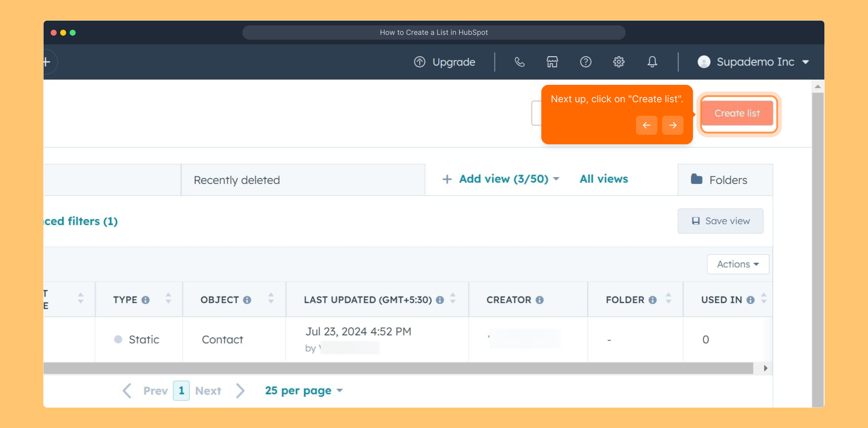Open the settings gear icon
Viewport: 868px width, 428px height.
point(619,62)
